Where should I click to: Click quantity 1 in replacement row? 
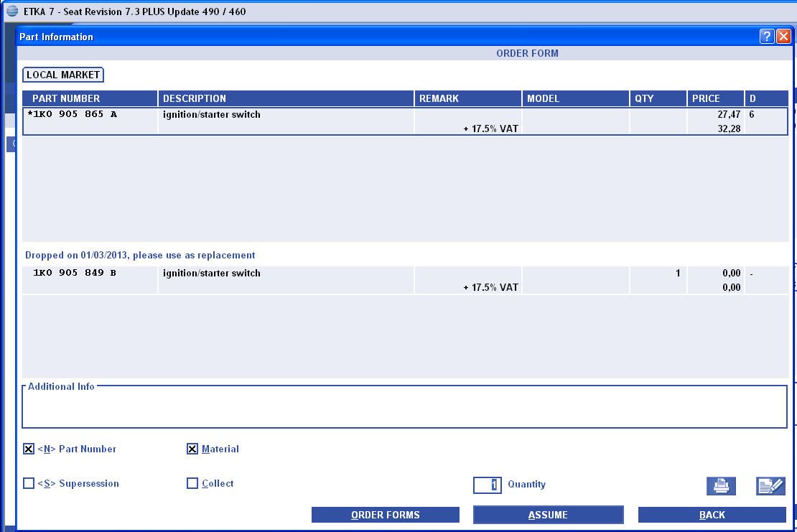click(678, 274)
